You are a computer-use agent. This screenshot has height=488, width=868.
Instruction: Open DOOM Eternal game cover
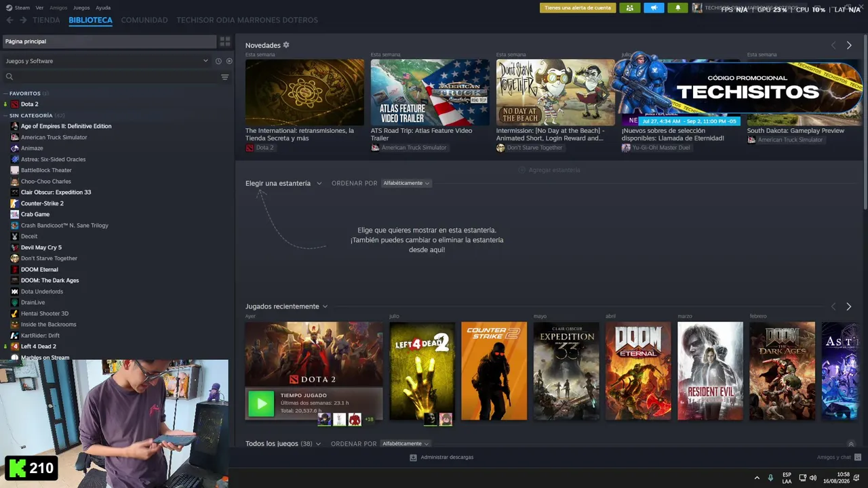click(x=638, y=371)
